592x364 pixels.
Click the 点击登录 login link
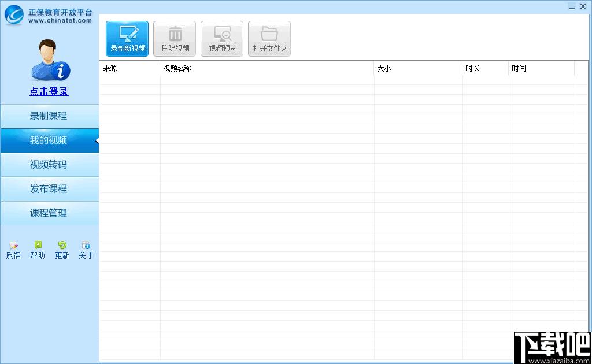[x=49, y=91]
